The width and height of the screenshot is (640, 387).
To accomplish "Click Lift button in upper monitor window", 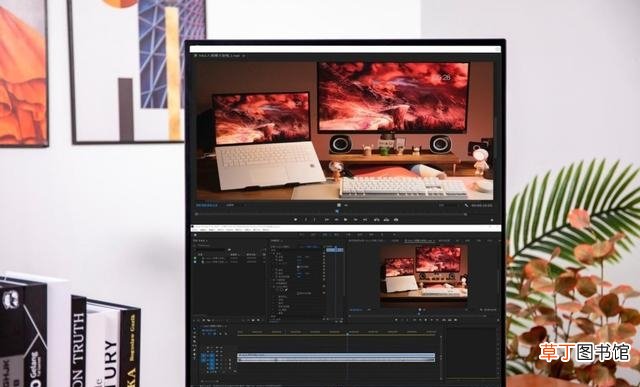I will [377, 220].
